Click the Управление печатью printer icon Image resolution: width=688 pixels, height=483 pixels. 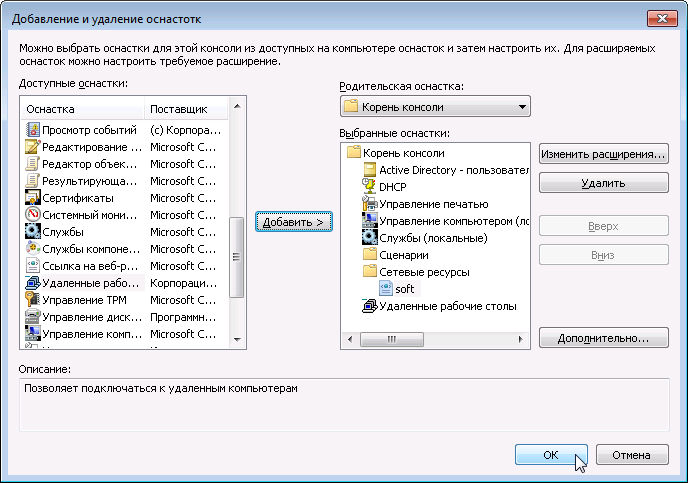(x=369, y=204)
